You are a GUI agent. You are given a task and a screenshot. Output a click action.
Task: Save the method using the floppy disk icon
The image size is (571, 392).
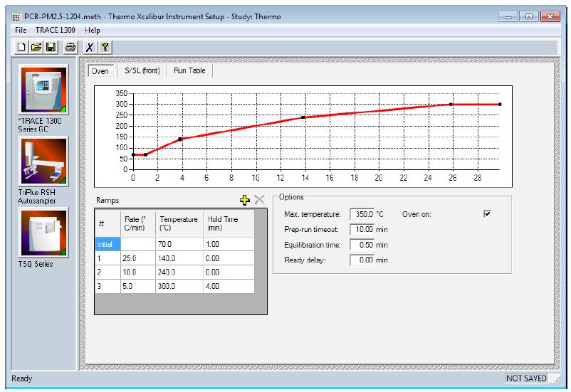tap(51, 47)
